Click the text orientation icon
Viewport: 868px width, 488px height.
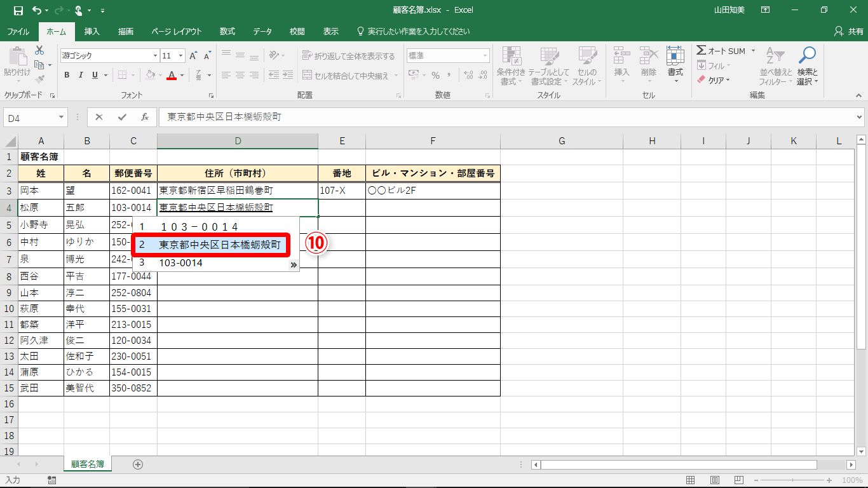(x=274, y=55)
